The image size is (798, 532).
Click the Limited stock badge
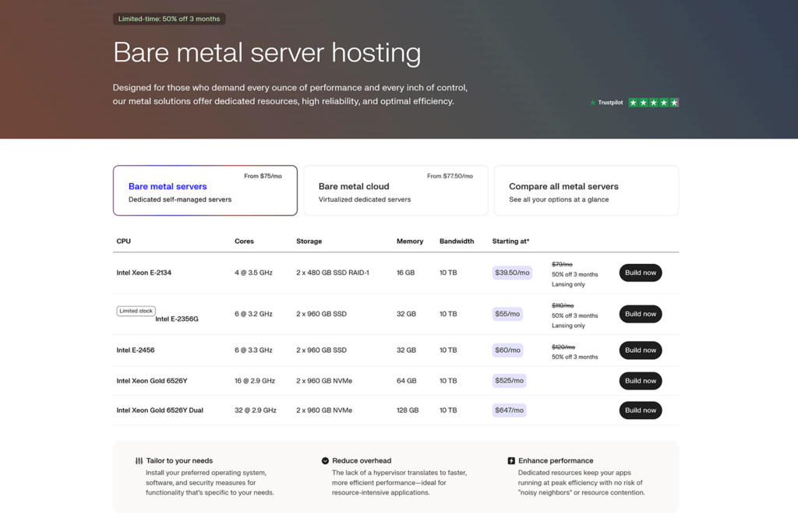136,311
